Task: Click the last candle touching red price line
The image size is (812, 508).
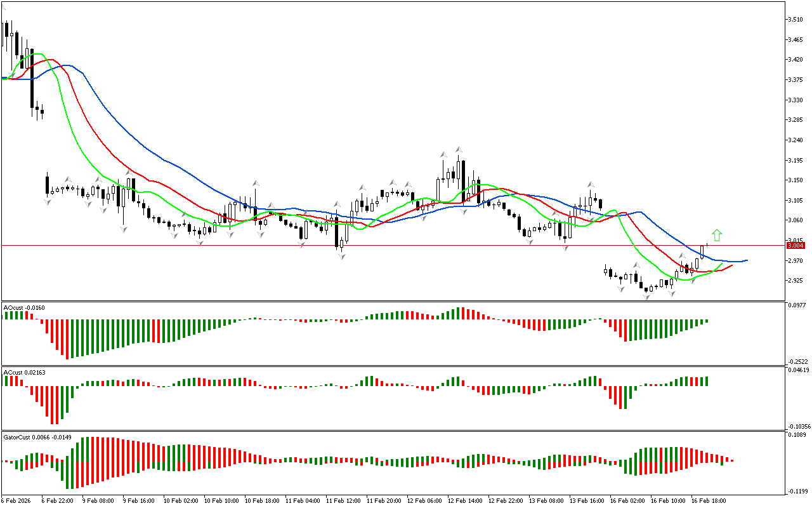Action: [702, 250]
